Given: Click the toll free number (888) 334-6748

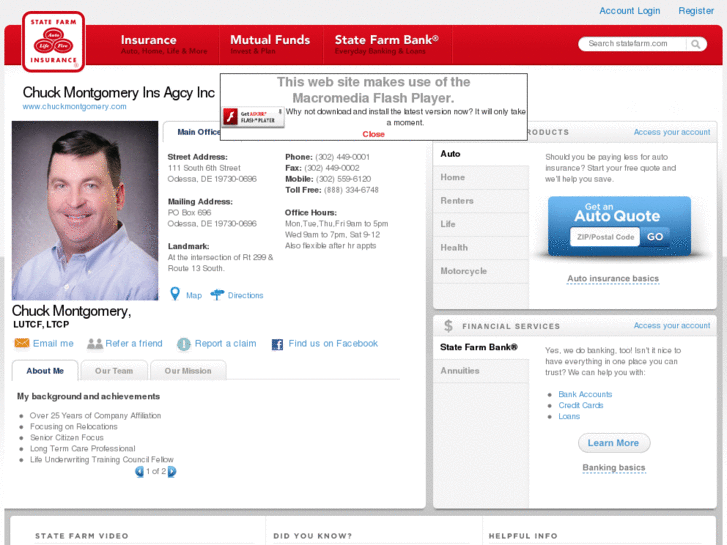Looking at the screenshot, I should click(351, 190).
